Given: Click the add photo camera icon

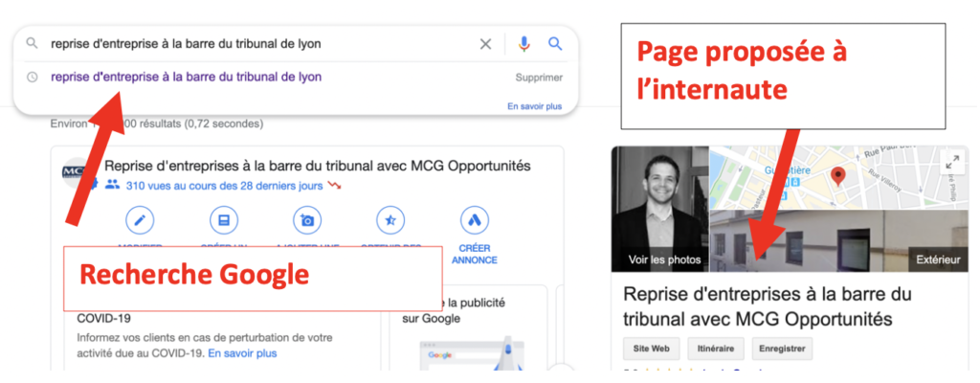Looking at the screenshot, I should tap(307, 220).
